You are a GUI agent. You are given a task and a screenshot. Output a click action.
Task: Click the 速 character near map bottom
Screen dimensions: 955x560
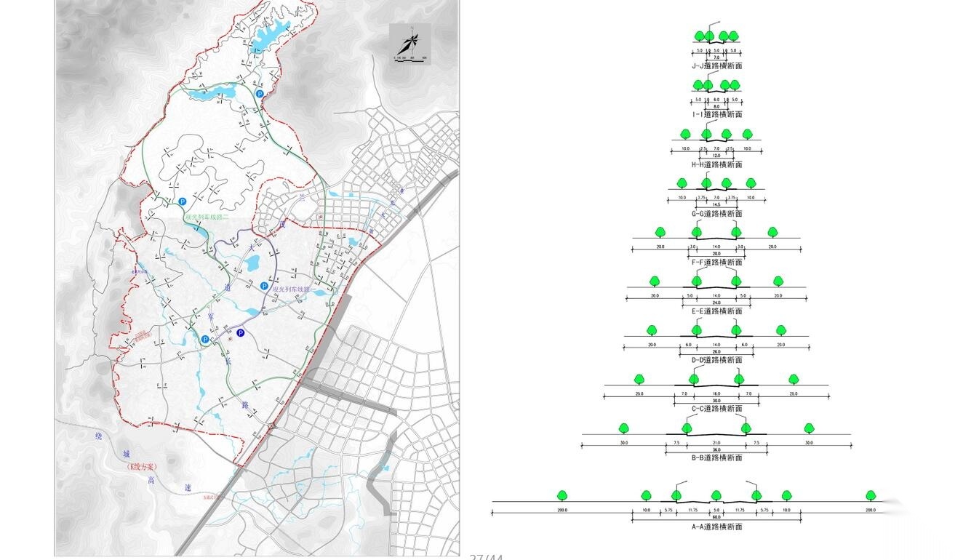[186, 489]
